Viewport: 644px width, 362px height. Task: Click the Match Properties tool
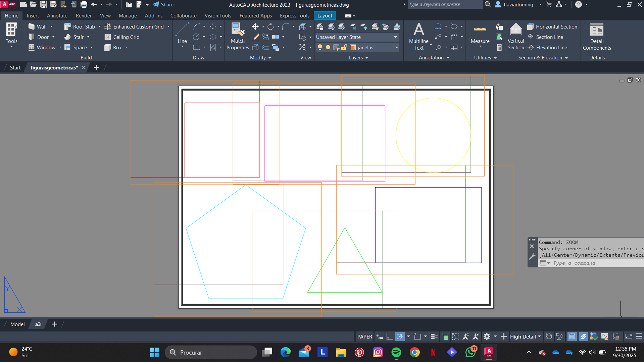238,37
